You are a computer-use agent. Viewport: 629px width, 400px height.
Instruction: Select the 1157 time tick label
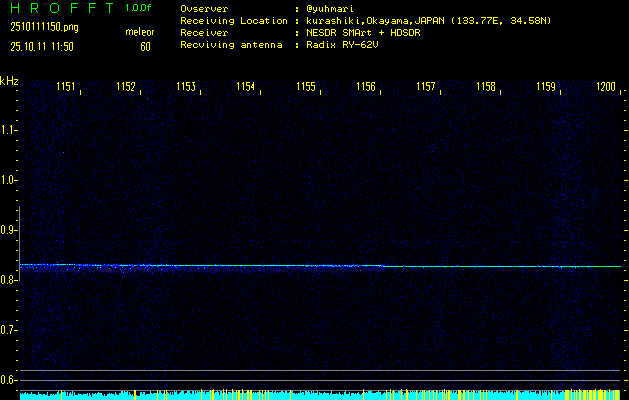pyautogui.click(x=426, y=88)
